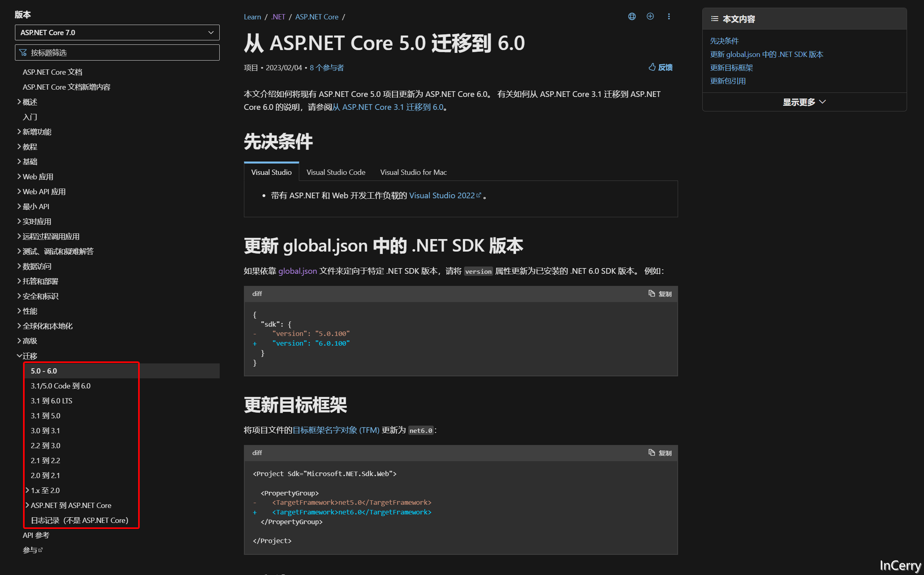The width and height of the screenshot is (924, 575).
Task: Open the Visual Studio 2022 external link
Action: coord(445,195)
